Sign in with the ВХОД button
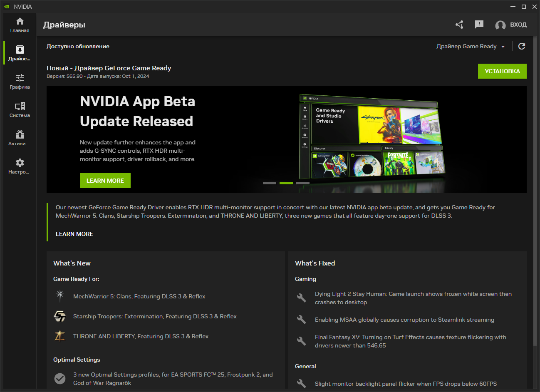 coord(511,25)
